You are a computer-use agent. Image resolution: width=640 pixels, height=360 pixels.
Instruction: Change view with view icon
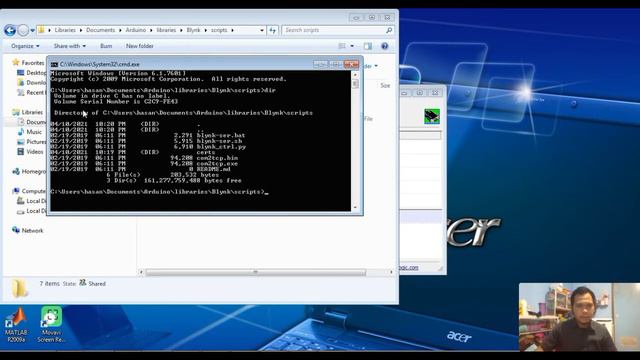342,46
